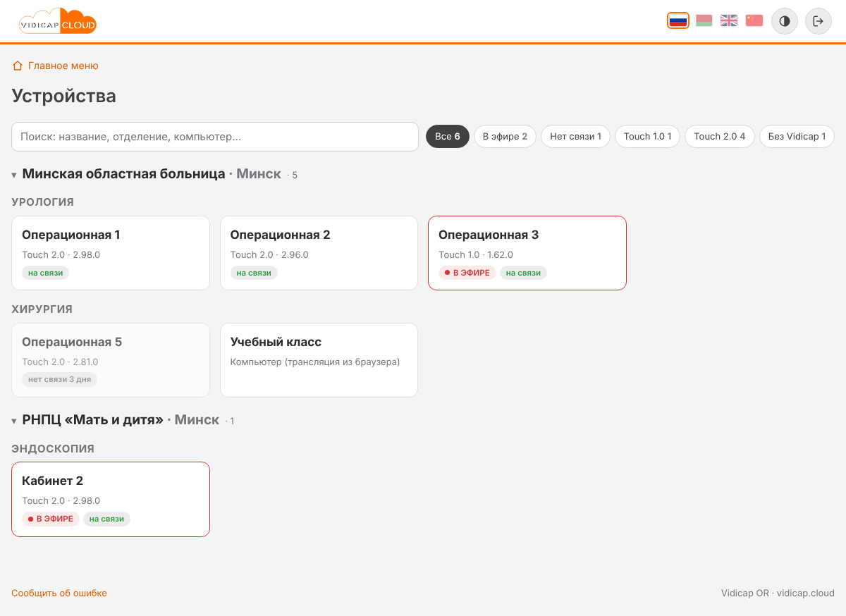Open the offline Операционная 5 card
The image size is (846, 616).
tap(111, 360)
